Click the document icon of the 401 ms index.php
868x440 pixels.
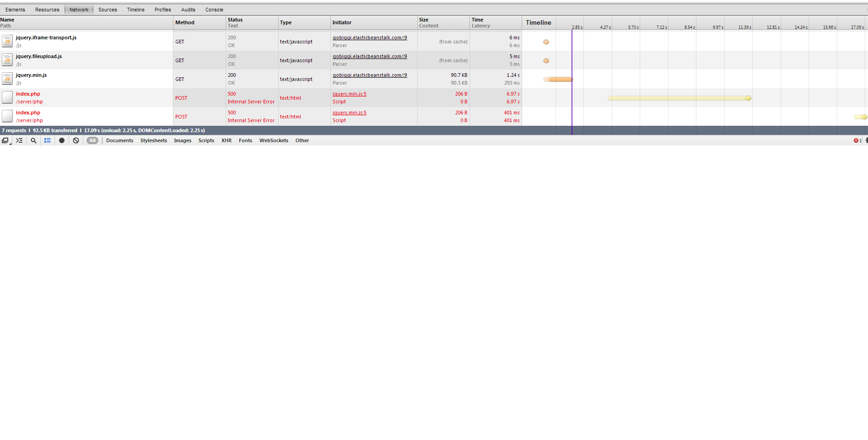7,116
